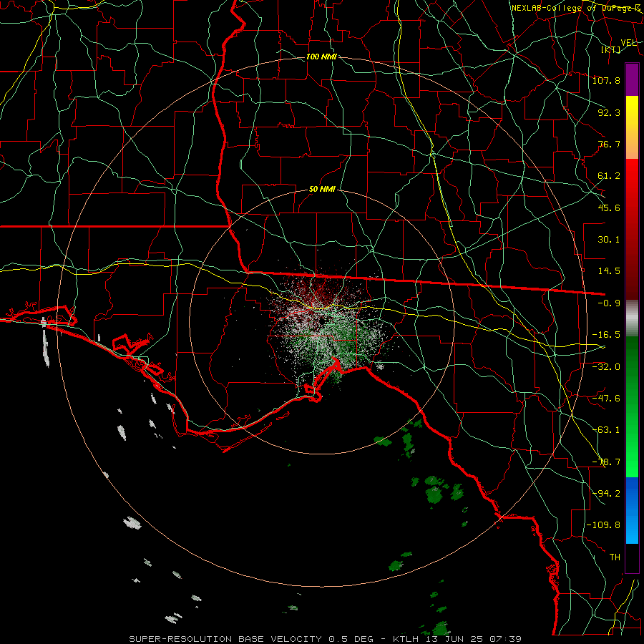644x644 pixels.
Task: Select the 30.1 scale value
Action: pos(609,239)
